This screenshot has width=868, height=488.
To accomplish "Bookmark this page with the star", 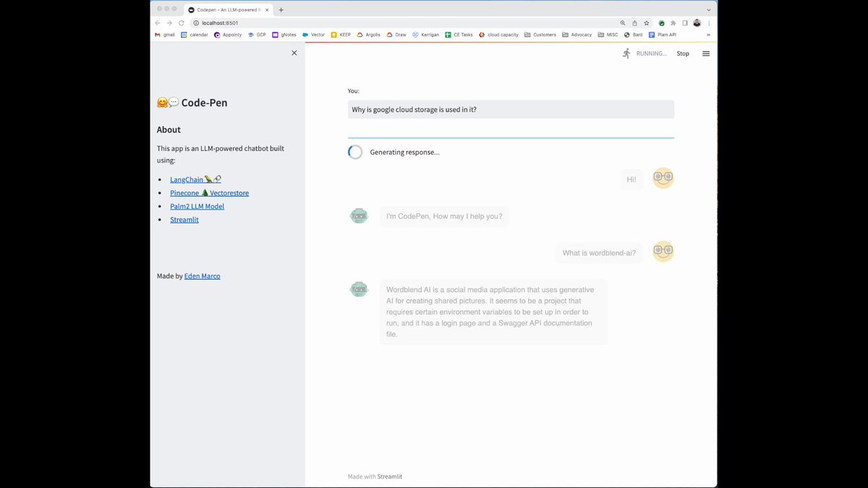I will [646, 22].
